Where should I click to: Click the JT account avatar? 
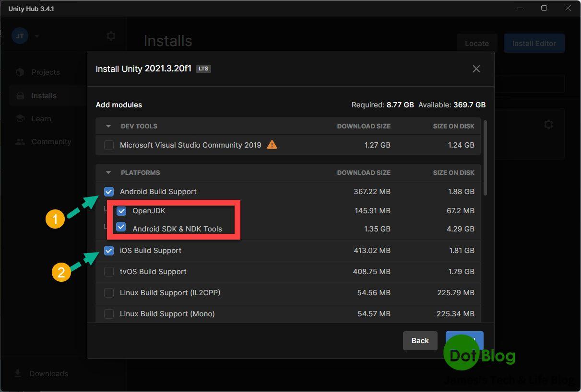point(20,36)
